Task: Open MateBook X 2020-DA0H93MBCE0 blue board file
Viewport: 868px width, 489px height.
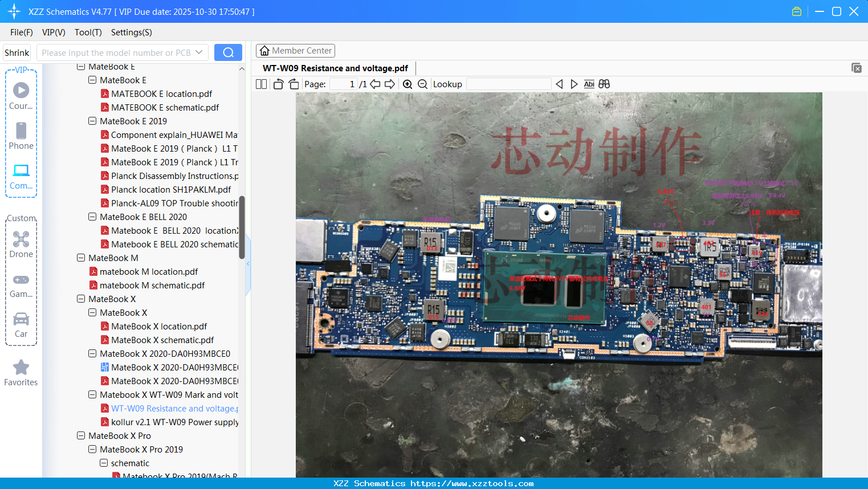Action: click(169, 368)
